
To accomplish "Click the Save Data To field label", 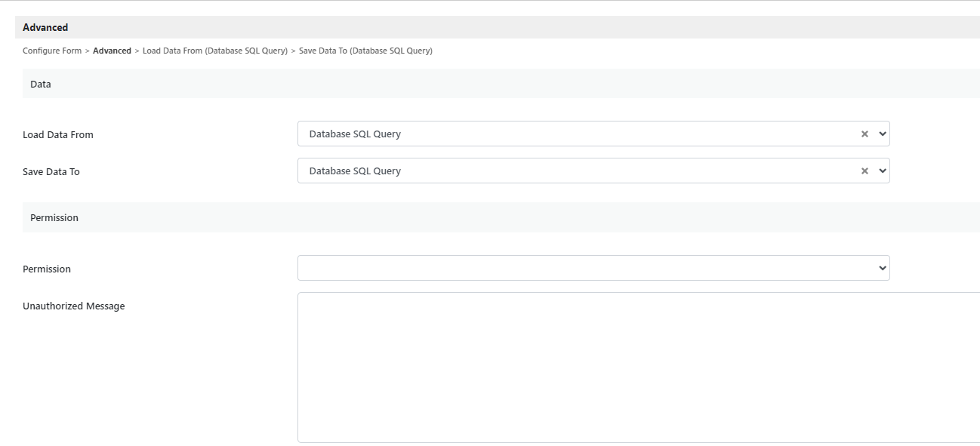I will click(51, 172).
